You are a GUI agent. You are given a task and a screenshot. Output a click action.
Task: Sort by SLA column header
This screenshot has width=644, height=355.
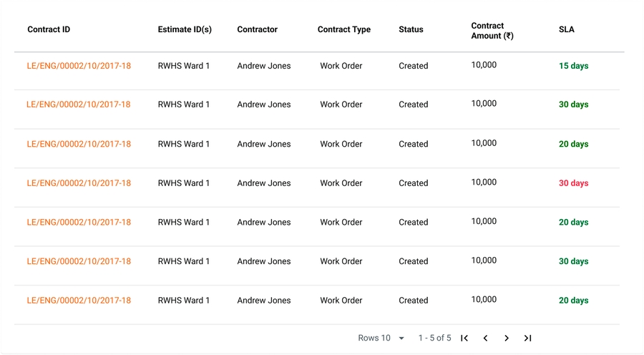point(566,30)
